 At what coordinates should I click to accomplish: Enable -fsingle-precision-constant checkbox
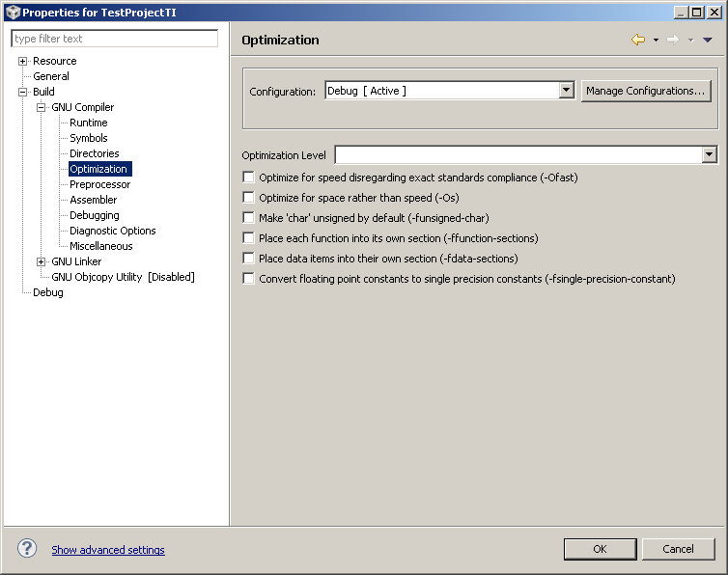[249, 279]
